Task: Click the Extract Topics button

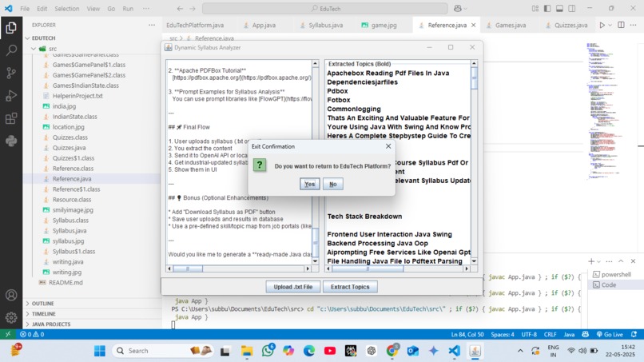Action: 350,287
